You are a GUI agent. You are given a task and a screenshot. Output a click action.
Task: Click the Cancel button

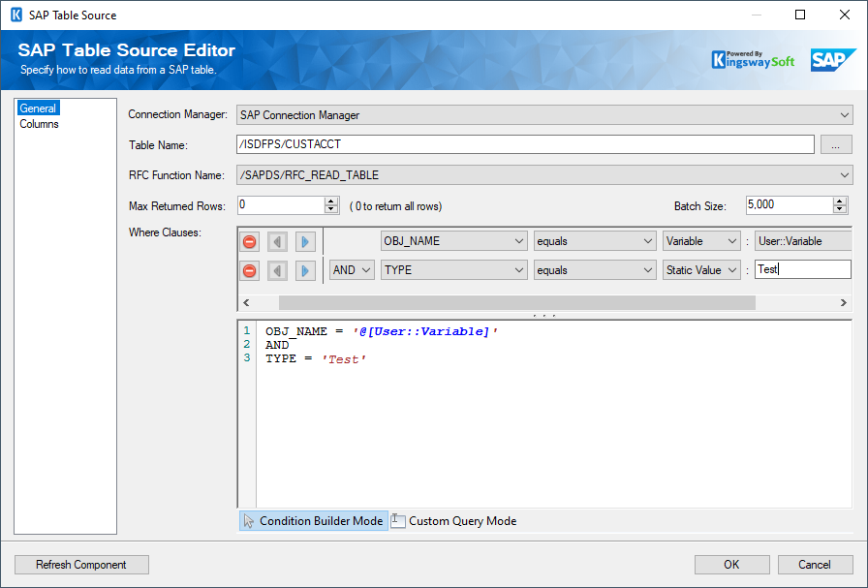coord(815,565)
